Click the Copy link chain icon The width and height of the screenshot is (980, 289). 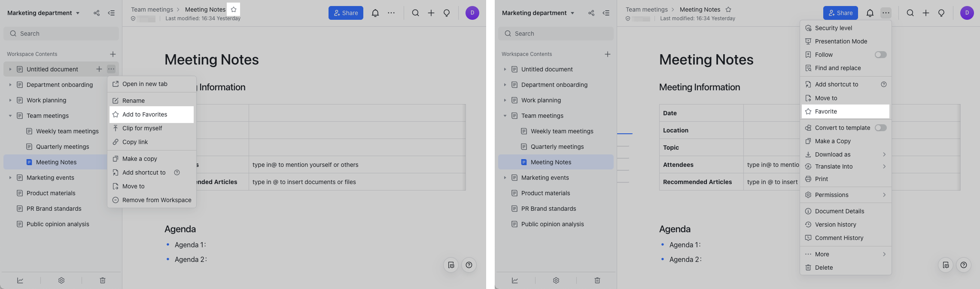click(116, 142)
